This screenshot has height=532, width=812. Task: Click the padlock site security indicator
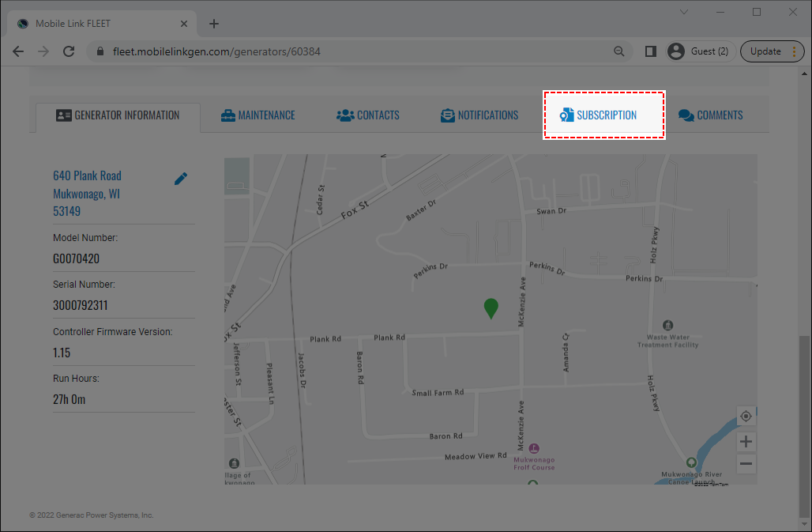pyautogui.click(x=100, y=51)
